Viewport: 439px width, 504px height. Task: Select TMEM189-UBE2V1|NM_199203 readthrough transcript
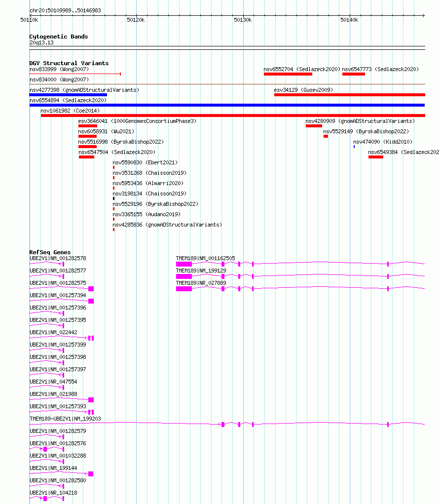(65, 419)
